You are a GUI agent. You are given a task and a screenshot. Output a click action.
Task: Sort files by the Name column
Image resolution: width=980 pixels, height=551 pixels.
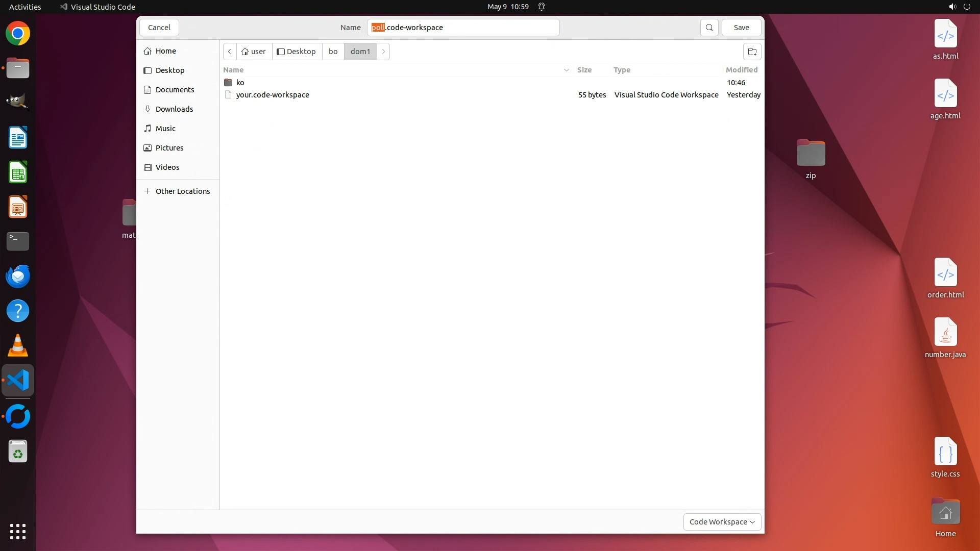[233, 70]
